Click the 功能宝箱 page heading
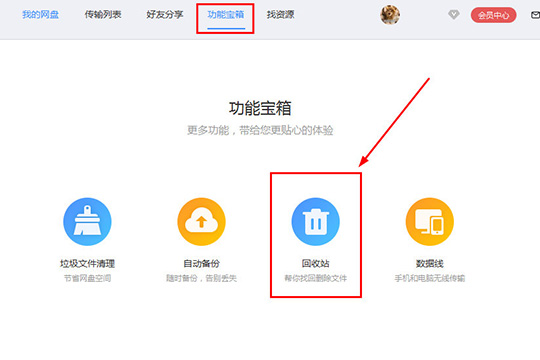The width and height of the screenshot is (540, 360). point(260,108)
